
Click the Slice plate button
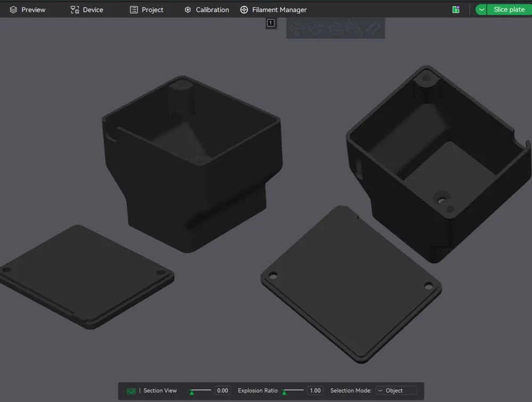[509, 10]
